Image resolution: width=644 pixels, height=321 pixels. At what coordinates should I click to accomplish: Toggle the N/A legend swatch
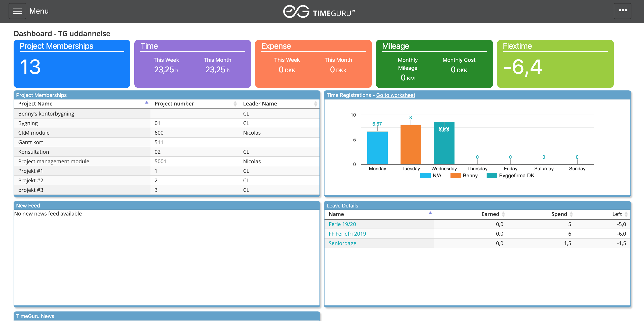tap(425, 176)
